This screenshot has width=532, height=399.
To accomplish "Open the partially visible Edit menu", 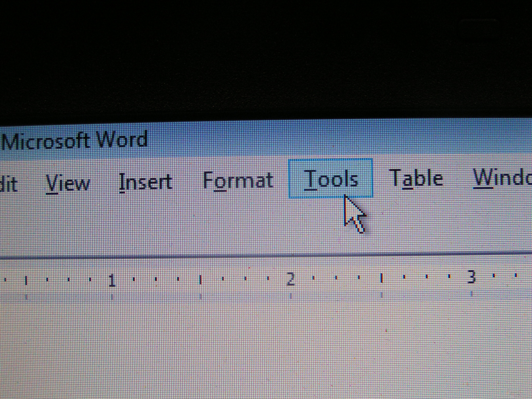I will pos(8,184).
